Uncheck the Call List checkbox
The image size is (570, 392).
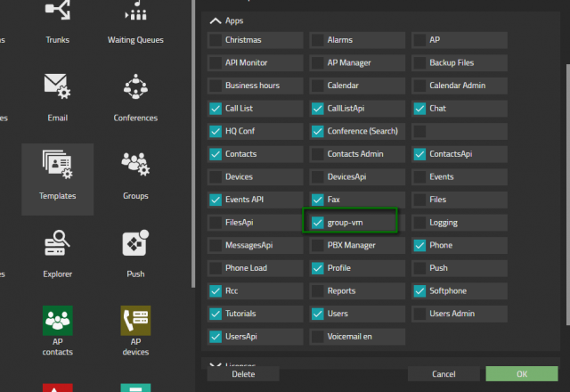coord(216,109)
